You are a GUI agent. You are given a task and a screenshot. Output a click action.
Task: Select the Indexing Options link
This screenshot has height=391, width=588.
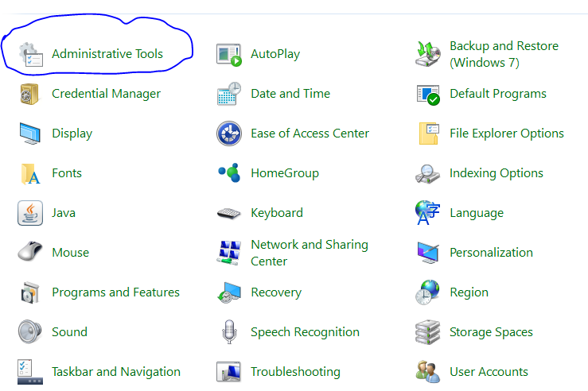click(x=496, y=173)
